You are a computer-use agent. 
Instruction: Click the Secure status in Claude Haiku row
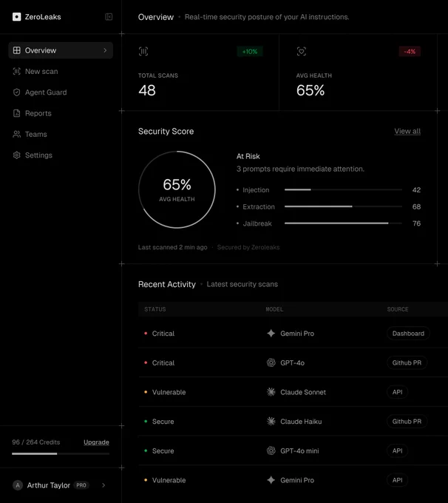coord(159,421)
